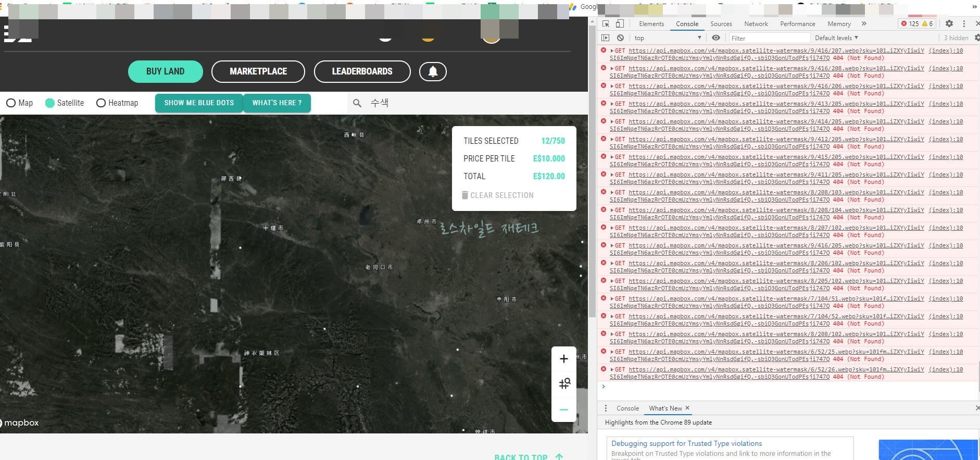This screenshot has width=980, height=460.
Task: Expand the error row for tile 9/416/207.webp
Action: coord(612,51)
